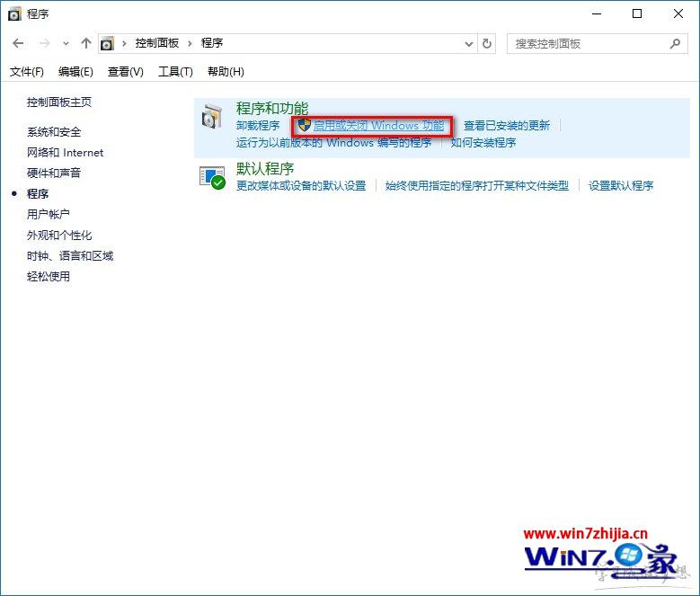This screenshot has width=700, height=596.
Task: Open 始终使用指定的程序打开某种文件类型
Action: coord(477,186)
